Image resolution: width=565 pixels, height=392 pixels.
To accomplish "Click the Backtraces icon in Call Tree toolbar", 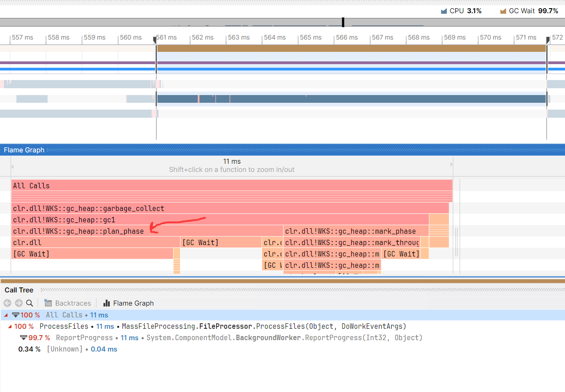I will [x=48, y=303].
